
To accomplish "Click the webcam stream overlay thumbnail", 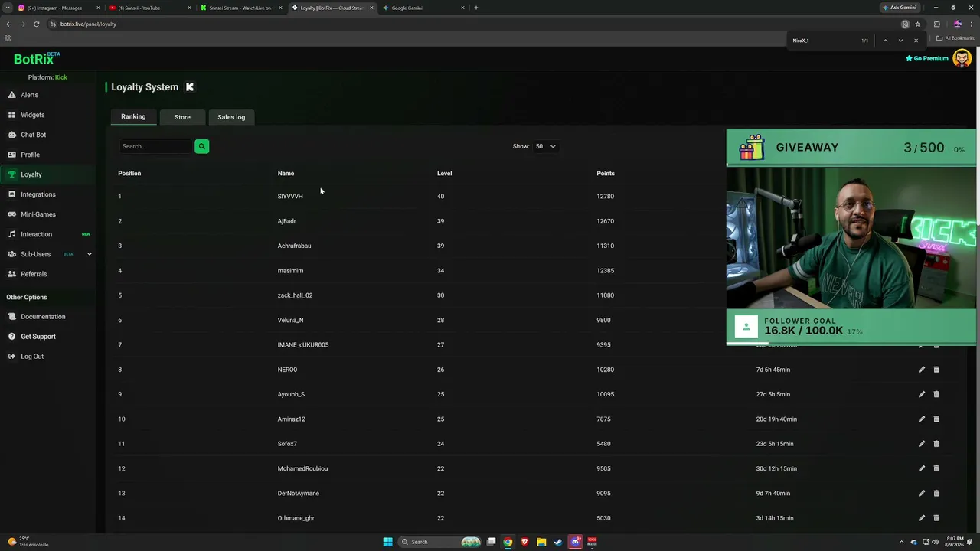I will click(x=851, y=238).
